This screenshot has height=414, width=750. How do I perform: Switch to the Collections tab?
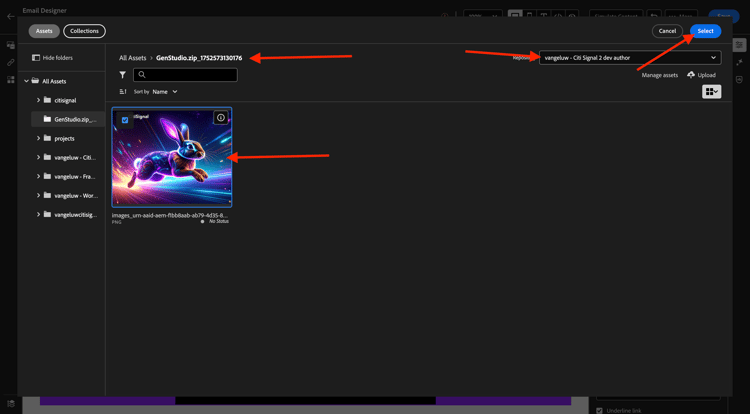pos(84,31)
